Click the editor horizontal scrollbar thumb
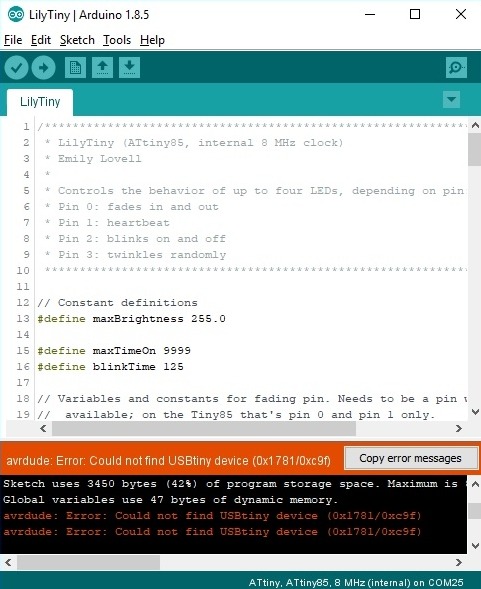481x589 pixels. (204, 429)
